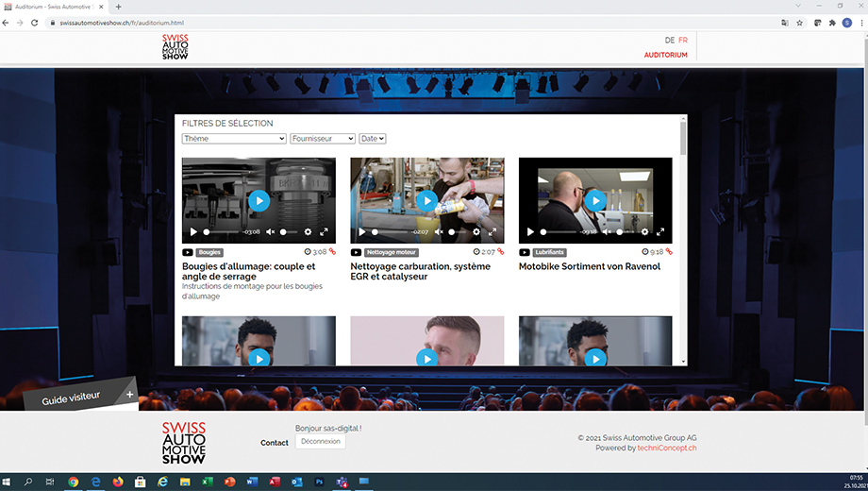Open settings gear of Bougies video player
Viewport: 868px width, 491px height.
308,231
